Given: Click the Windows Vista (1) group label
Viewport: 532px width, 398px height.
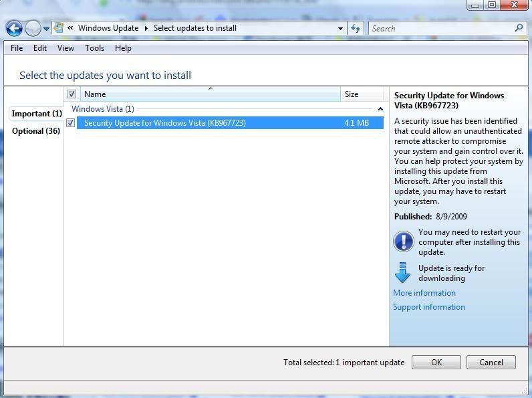Looking at the screenshot, I should [103, 109].
